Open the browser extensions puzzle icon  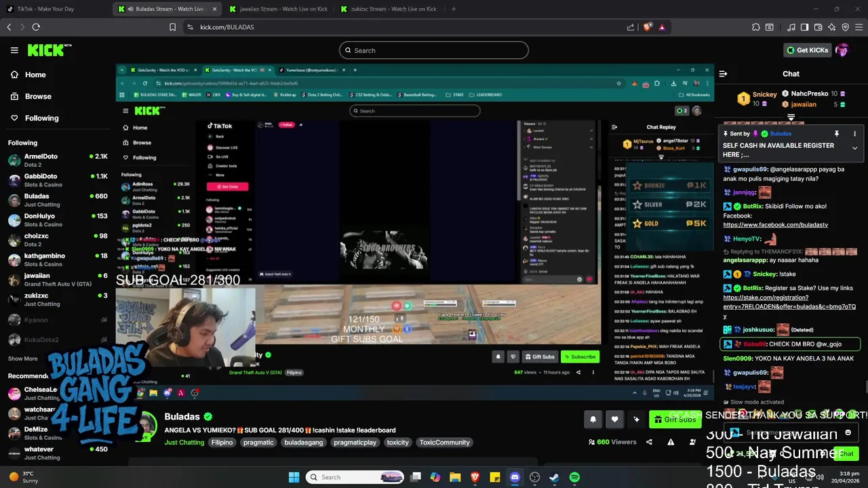(756, 27)
